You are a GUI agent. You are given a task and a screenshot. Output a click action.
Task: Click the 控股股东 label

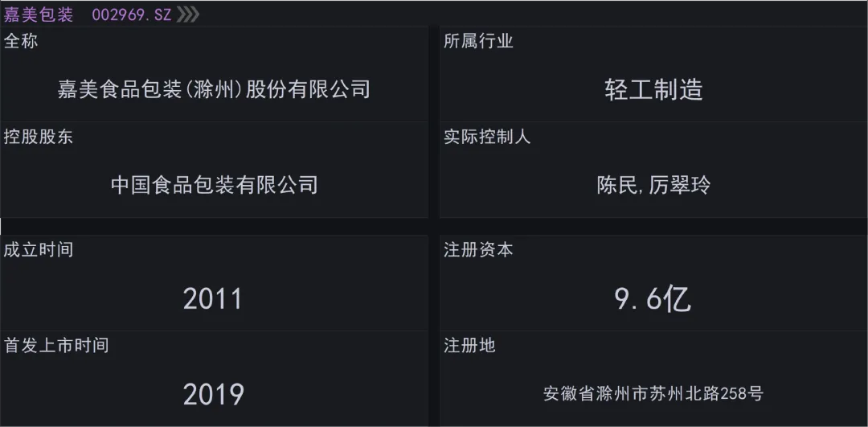(x=39, y=137)
